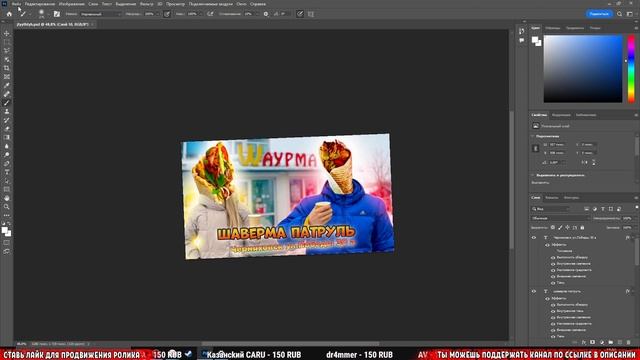Screen dimensions: 640x360
Task: Toggle pressure for opacity button
Action: pos(167,14)
